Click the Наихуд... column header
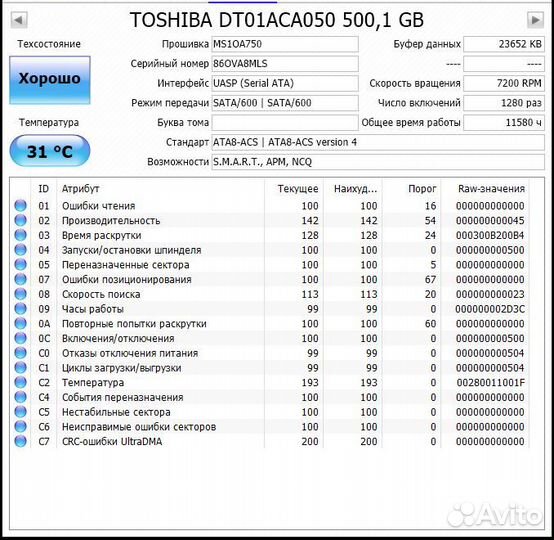Screen dimensions: 554x540 [355, 189]
